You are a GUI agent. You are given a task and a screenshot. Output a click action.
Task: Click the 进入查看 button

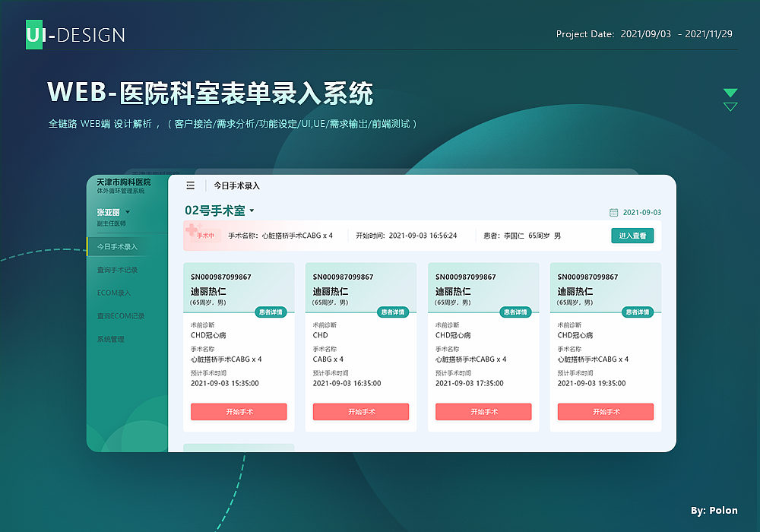pos(632,236)
